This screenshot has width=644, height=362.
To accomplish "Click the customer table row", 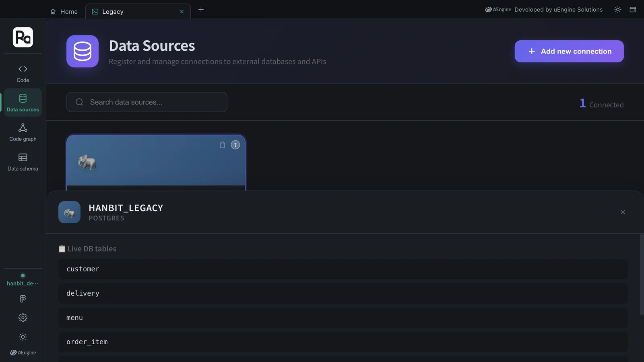I will (343, 269).
